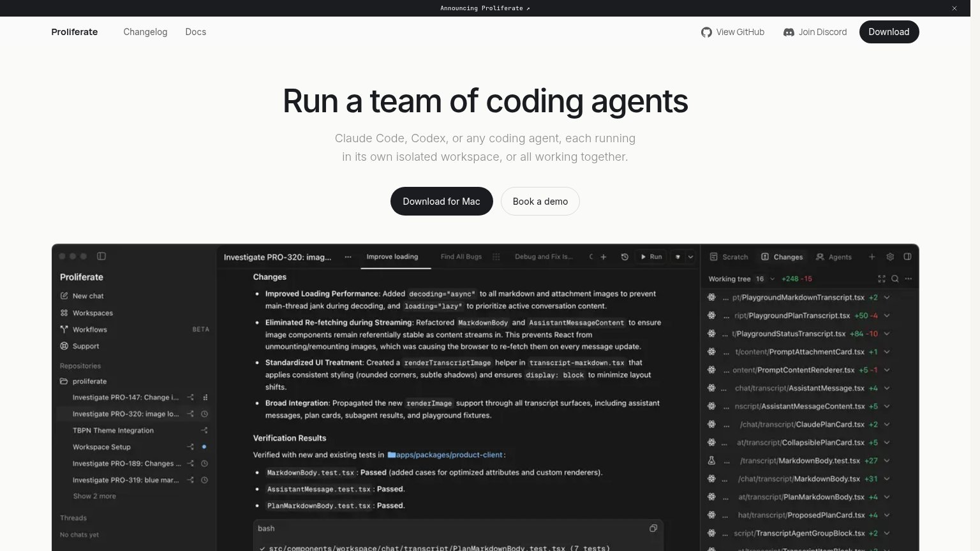
Task: Click the settings gear in changes panel
Action: click(x=890, y=256)
